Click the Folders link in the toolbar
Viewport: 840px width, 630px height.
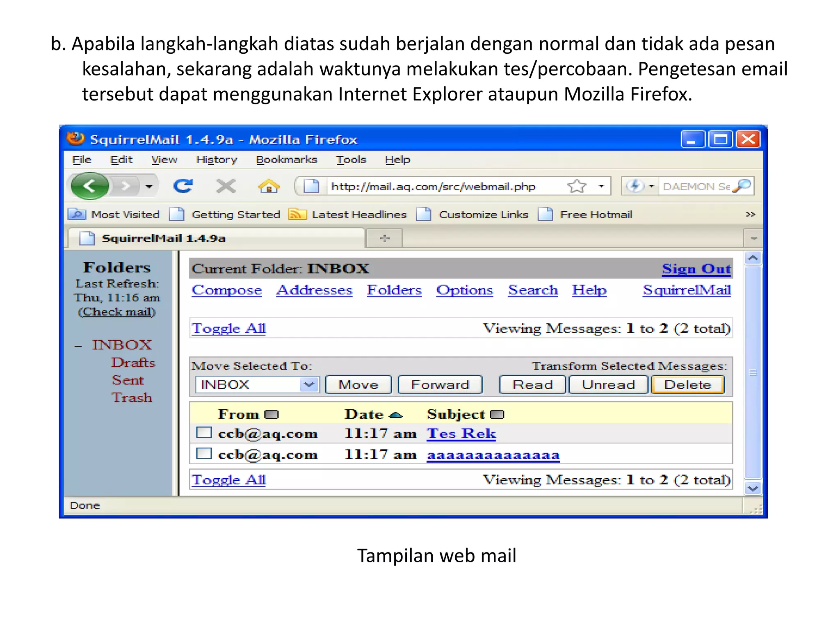pyautogui.click(x=394, y=290)
